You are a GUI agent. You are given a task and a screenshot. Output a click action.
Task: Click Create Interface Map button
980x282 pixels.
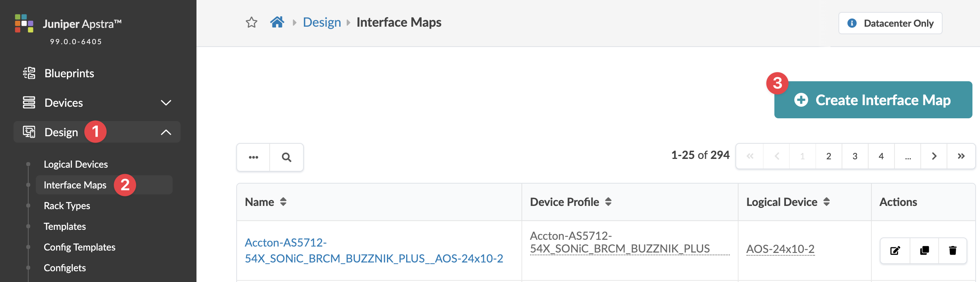click(873, 100)
